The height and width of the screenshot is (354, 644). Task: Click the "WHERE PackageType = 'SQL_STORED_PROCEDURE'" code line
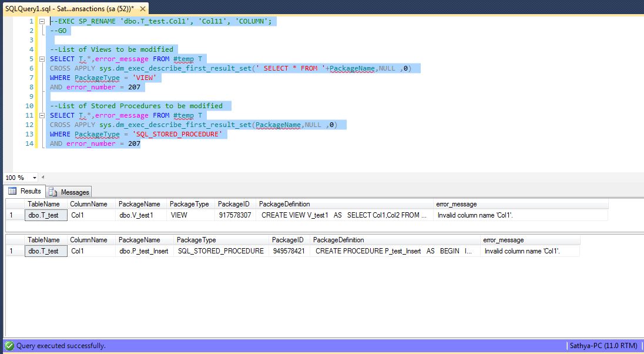point(136,135)
